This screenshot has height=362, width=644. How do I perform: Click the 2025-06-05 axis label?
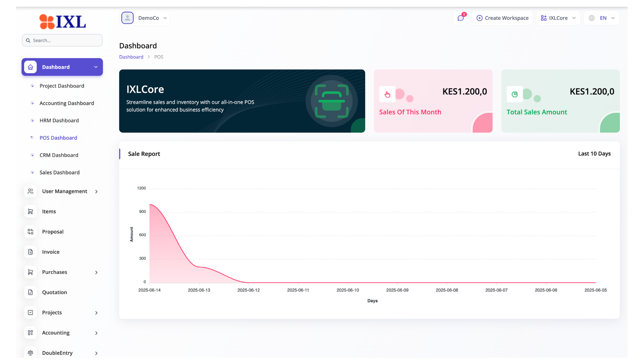point(595,290)
